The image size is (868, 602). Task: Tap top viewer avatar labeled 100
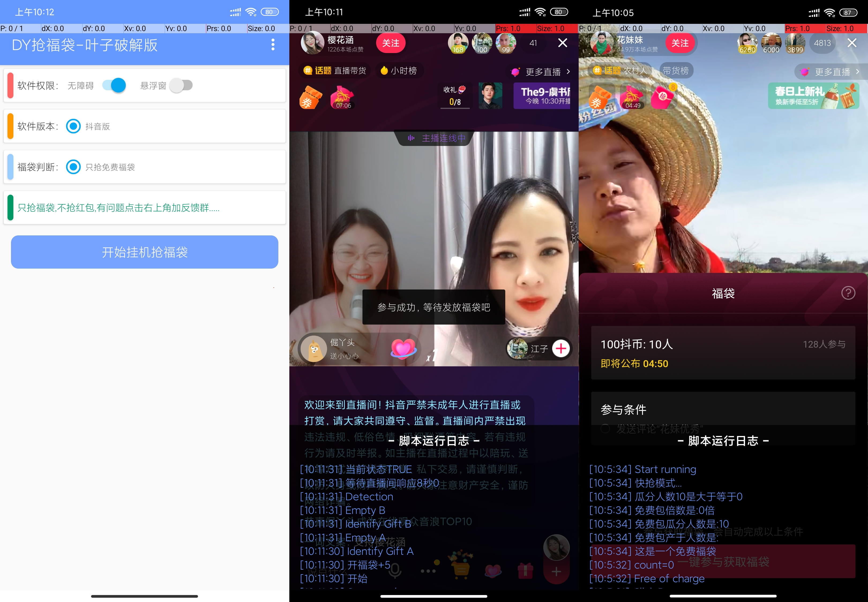coord(482,43)
